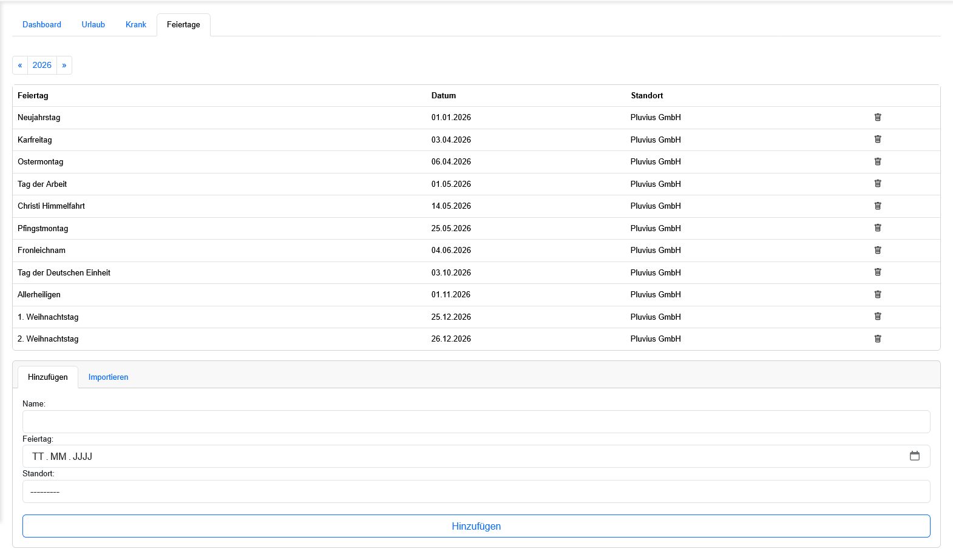Click Pluvius GmbH in the Fronleichnam row
This screenshot has width=953, height=560.
(656, 250)
